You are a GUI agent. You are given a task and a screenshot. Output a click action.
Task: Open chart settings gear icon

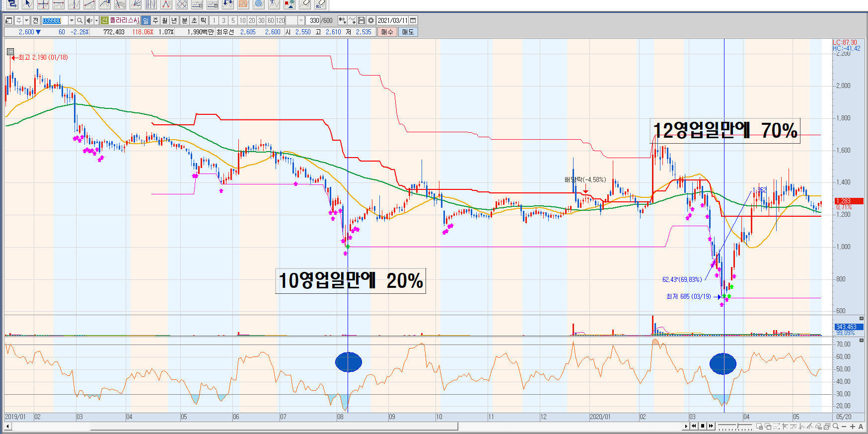tap(371, 20)
